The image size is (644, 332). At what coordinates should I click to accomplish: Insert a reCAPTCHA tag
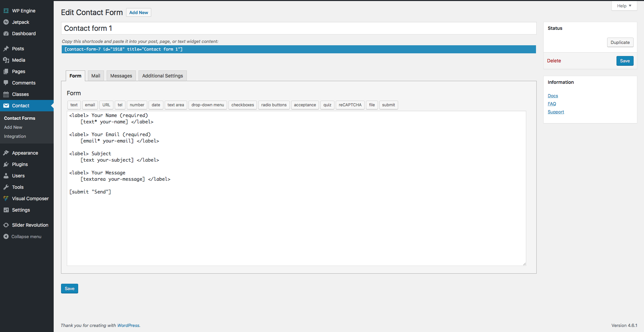click(x=350, y=105)
